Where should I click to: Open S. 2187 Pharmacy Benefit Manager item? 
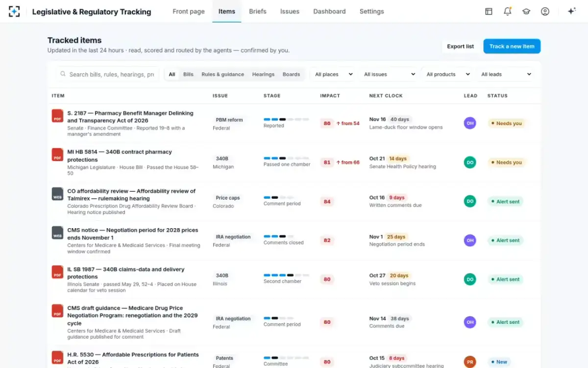point(130,117)
